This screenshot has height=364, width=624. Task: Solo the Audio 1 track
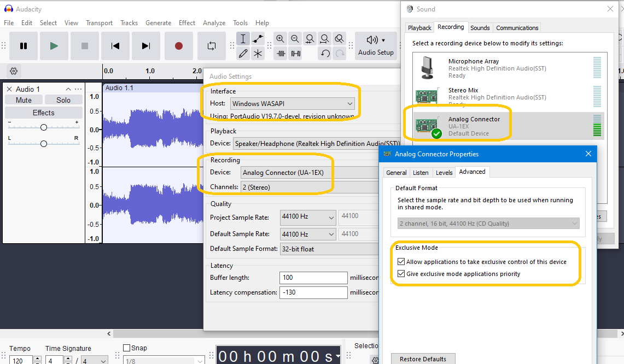tap(63, 100)
